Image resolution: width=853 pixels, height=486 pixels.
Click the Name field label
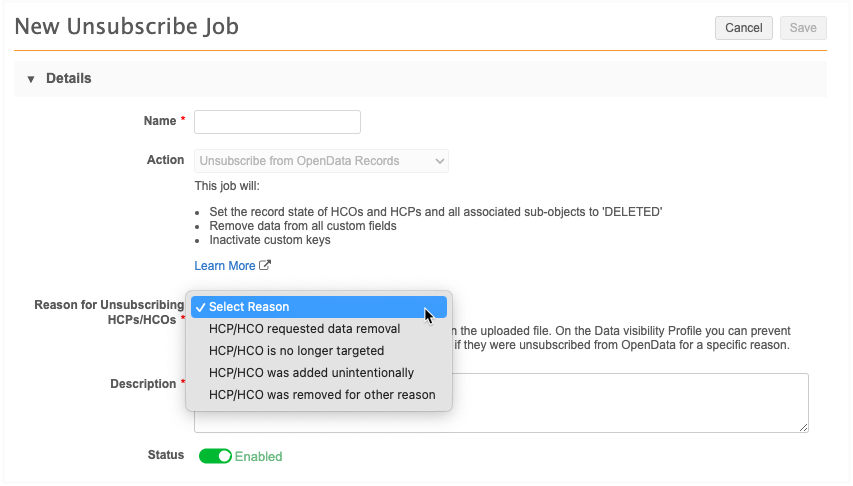click(x=159, y=121)
